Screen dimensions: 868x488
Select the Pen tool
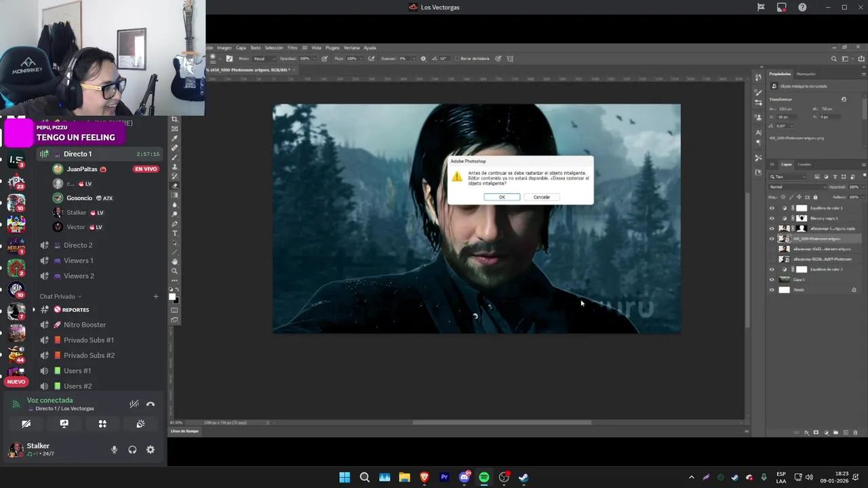click(x=174, y=224)
